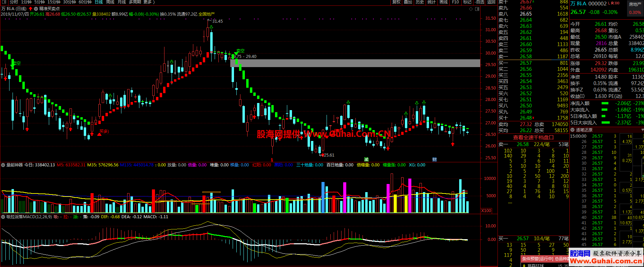Click the 返回 back button

[491, 2]
